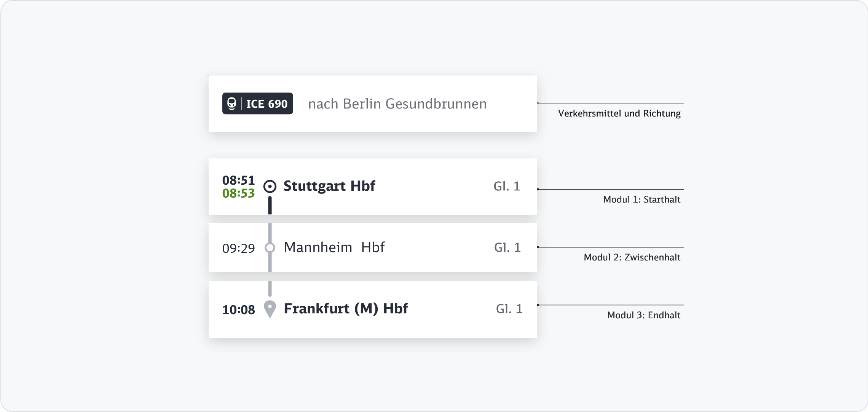Viewport: 868px width, 412px height.
Task: Open the Stuttgart Hbf station name
Action: pyautogui.click(x=329, y=186)
